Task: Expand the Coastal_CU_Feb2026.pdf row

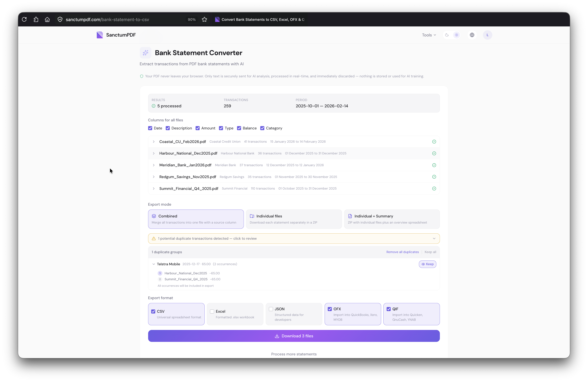Action: click(x=154, y=142)
